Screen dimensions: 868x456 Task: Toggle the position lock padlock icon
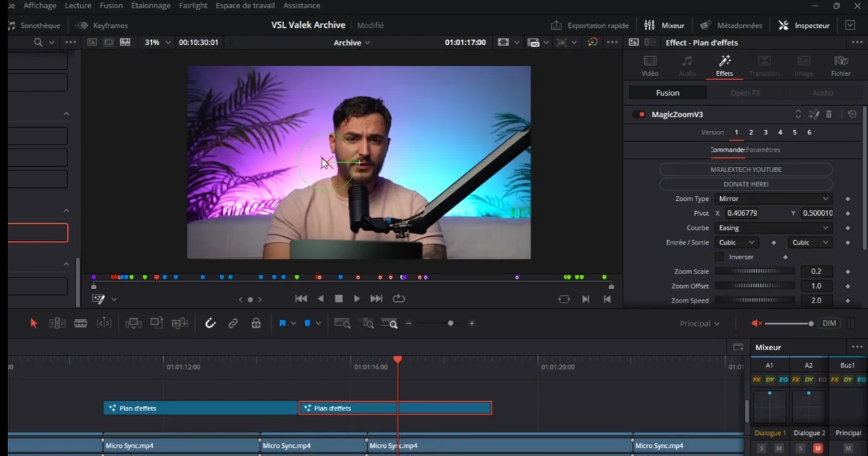point(256,324)
